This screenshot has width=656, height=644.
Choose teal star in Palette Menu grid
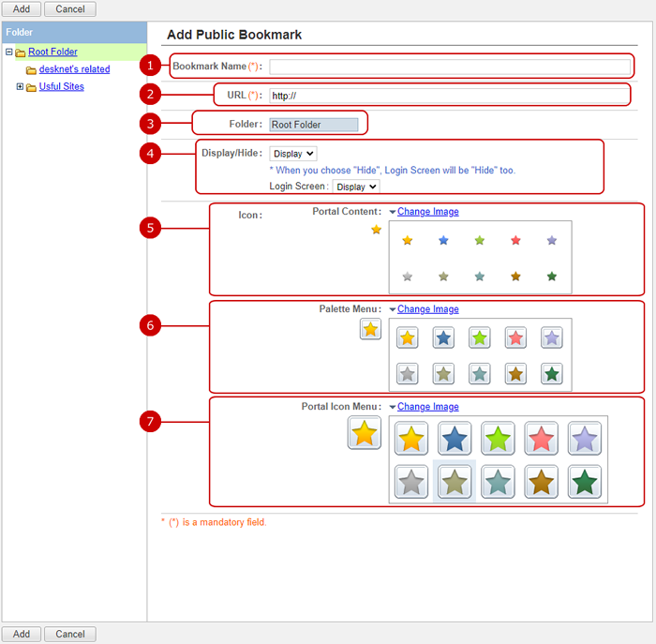click(x=480, y=374)
